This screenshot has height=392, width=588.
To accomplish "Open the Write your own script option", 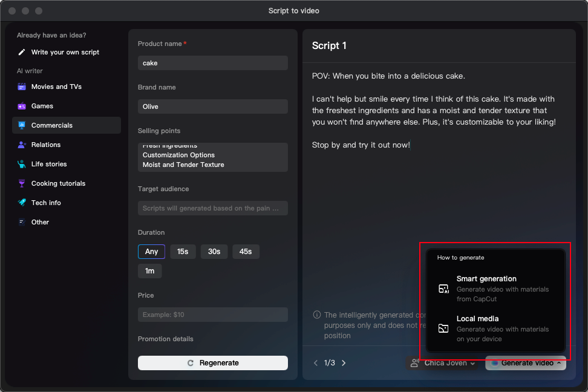I will pos(67,52).
